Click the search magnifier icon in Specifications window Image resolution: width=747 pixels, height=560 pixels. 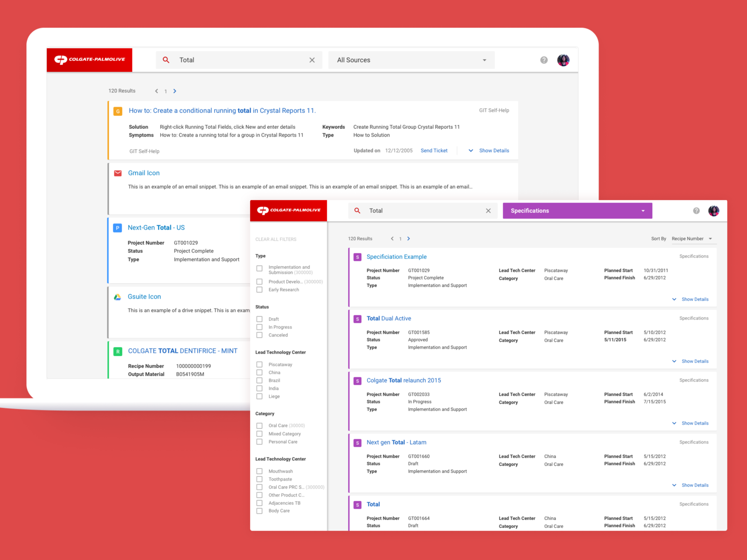357,210
